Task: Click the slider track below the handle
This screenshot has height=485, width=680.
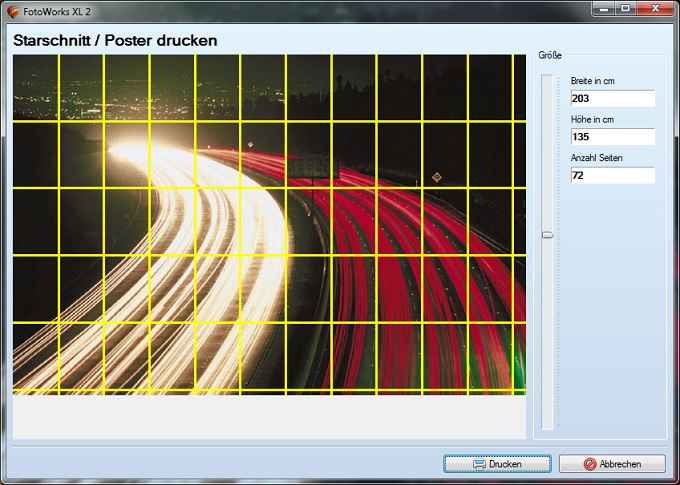Action: 547,330
